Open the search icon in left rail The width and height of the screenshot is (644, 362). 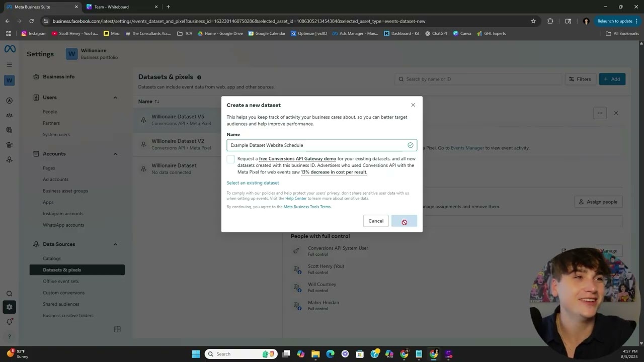pos(9,294)
